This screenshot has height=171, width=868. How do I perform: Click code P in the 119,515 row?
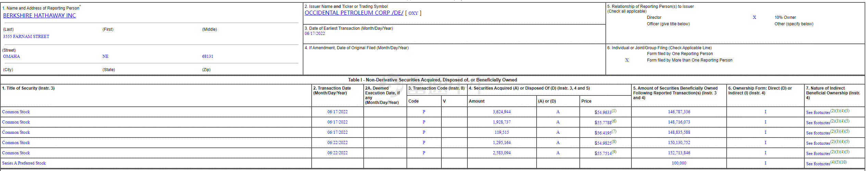424,132
